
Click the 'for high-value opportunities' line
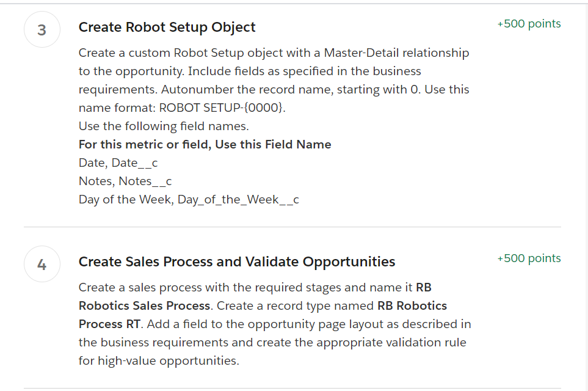pyautogui.click(x=159, y=360)
